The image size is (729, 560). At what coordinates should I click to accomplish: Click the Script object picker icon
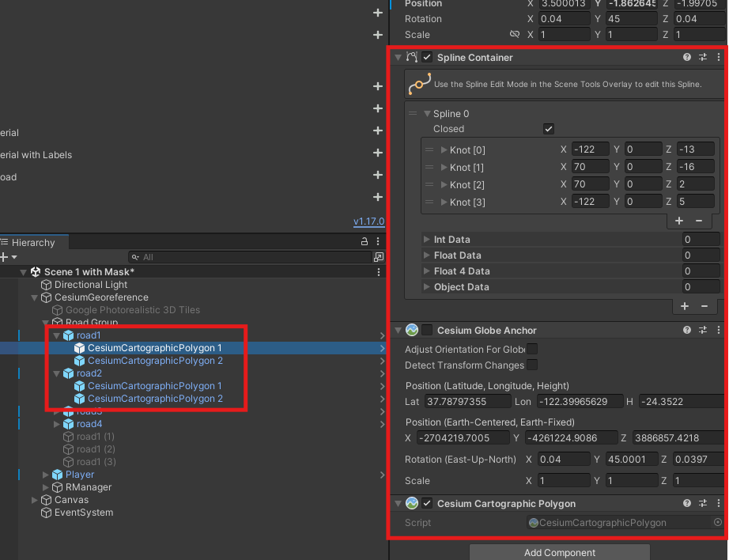tap(718, 522)
